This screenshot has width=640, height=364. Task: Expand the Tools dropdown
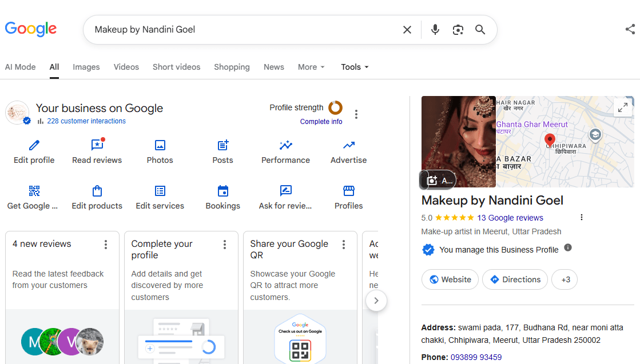355,67
